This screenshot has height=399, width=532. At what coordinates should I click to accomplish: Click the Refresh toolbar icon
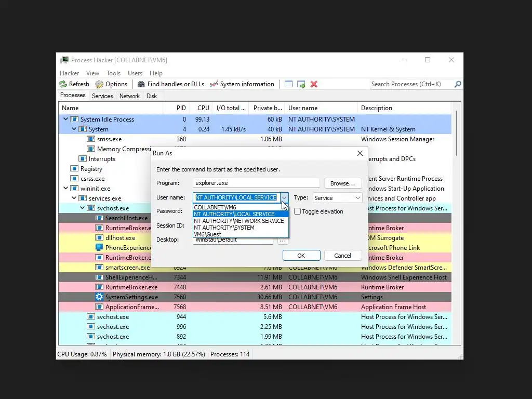coord(63,84)
